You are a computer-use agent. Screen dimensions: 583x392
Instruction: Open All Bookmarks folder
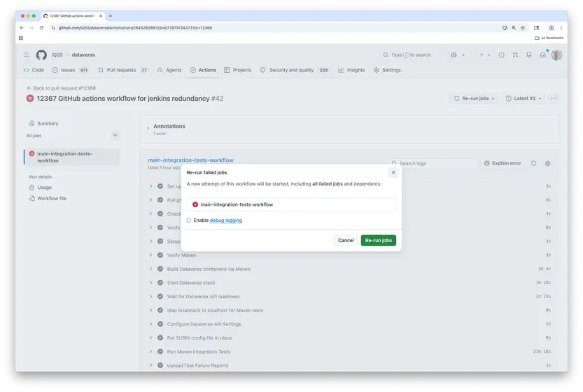(x=549, y=38)
